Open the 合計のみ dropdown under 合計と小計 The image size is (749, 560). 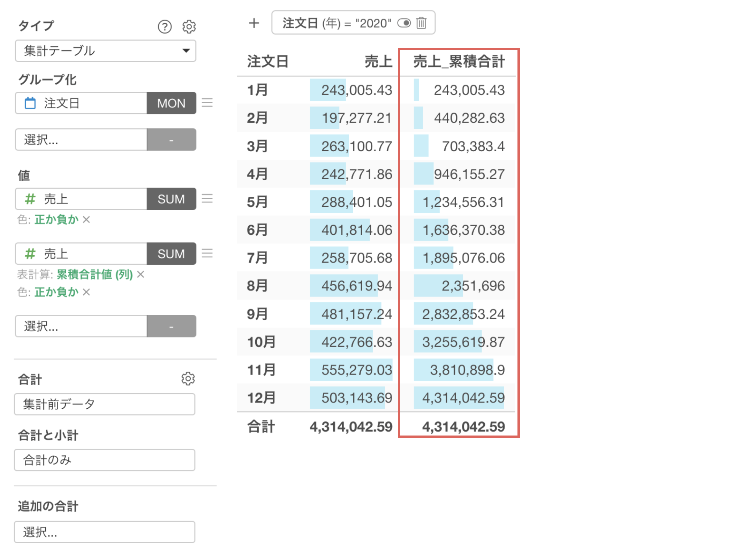[105, 460]
